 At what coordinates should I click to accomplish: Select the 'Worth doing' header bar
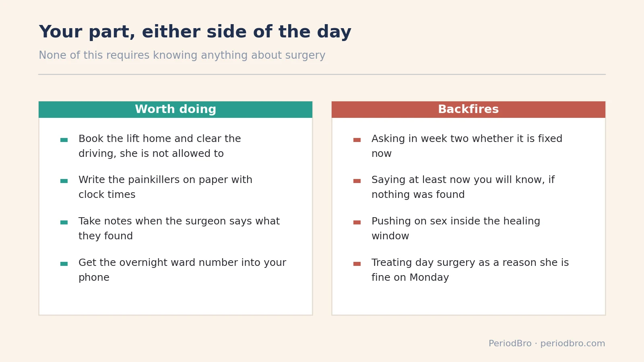tap(175, 109)
